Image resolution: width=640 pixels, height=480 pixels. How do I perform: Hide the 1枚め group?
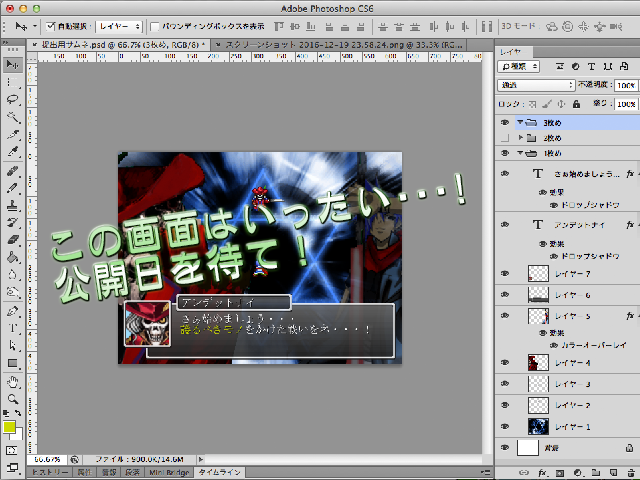coord(505,153)
